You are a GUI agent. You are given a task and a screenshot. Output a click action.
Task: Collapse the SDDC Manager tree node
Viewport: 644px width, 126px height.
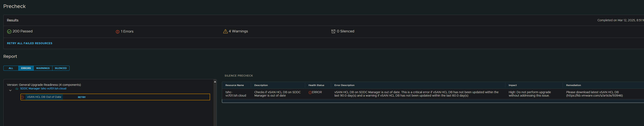(x=10, y=90)
